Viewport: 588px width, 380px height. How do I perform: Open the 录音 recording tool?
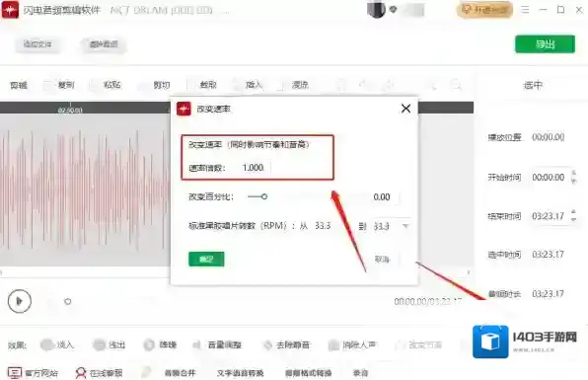click(x=360, y=373)
